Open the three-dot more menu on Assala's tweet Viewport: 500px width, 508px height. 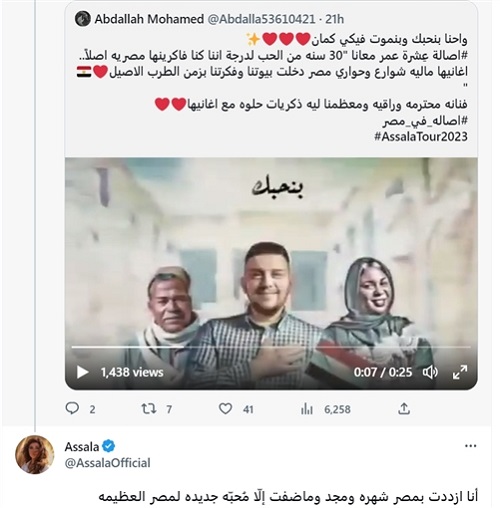pos(470,446)
